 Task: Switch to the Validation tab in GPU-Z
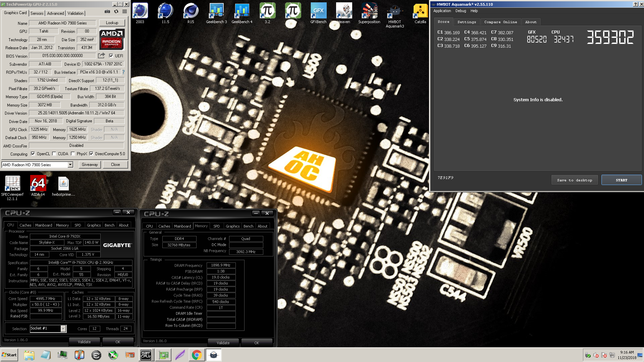click(x=75, y=13)
